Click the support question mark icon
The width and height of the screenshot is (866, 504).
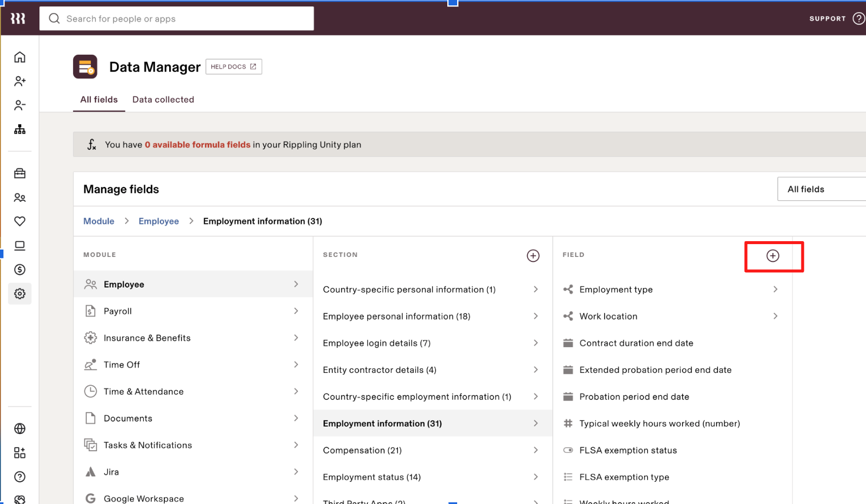click(859, 19)
